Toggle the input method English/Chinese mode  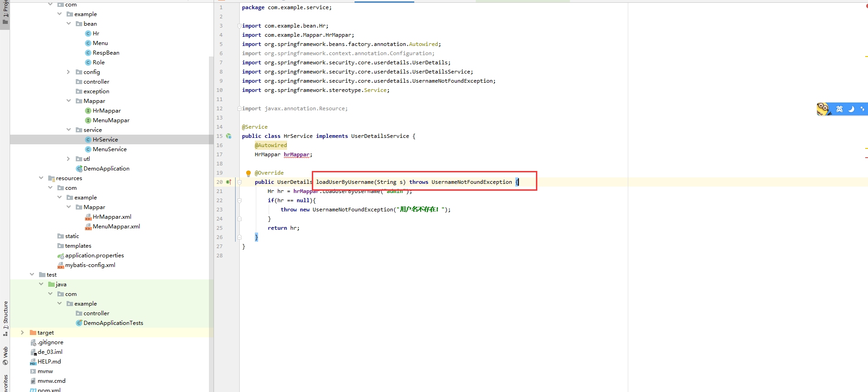click(839, 109)
